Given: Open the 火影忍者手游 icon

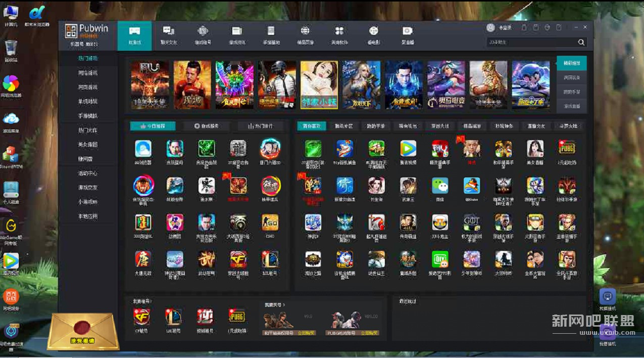Looking at the screenshot, I should [535, 222].
